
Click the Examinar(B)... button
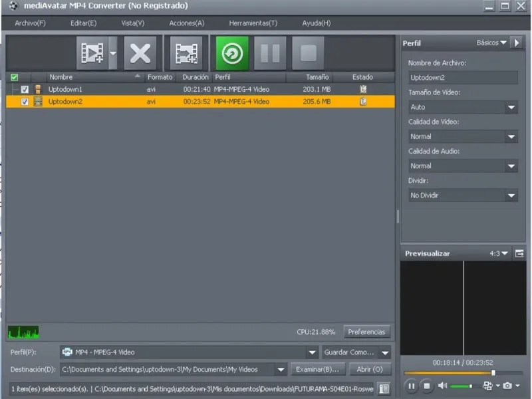318,369
